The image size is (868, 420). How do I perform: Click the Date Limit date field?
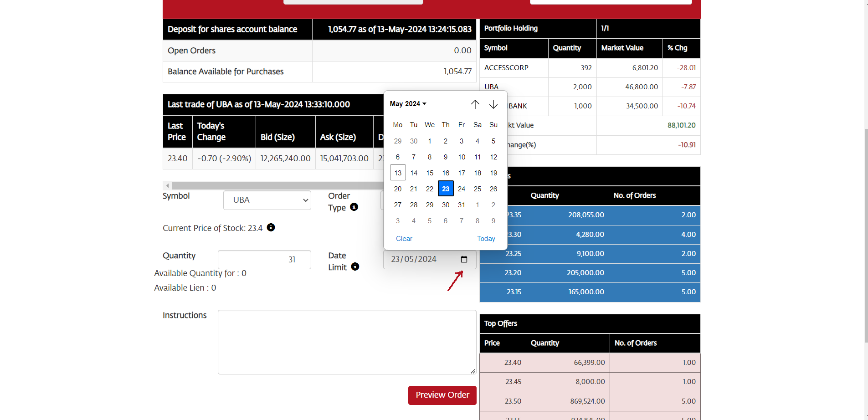point(419,259)
